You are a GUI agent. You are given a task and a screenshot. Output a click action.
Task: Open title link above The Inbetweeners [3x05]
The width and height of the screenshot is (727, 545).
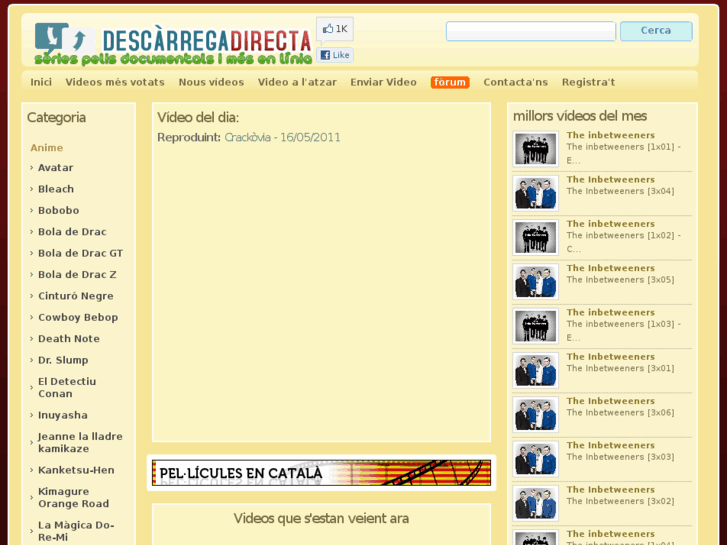point(611,268)
